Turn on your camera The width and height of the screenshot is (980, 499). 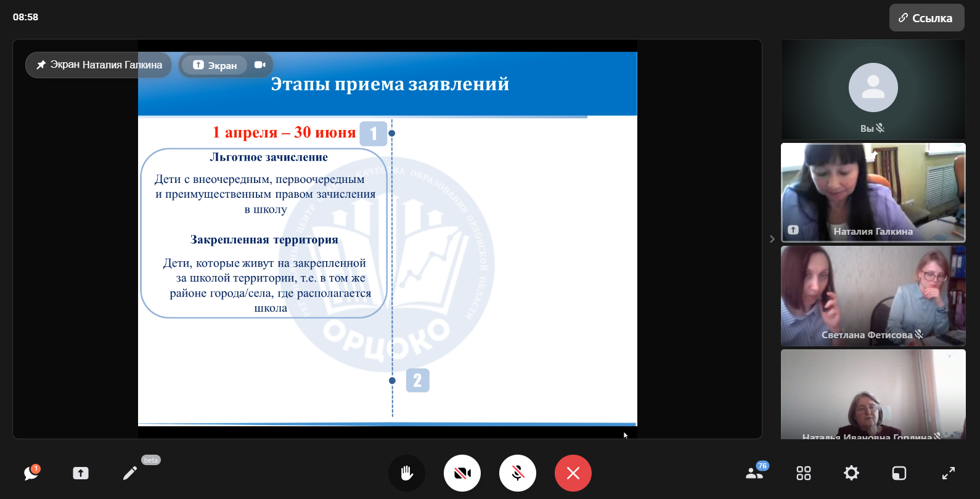tap(462, 473)
